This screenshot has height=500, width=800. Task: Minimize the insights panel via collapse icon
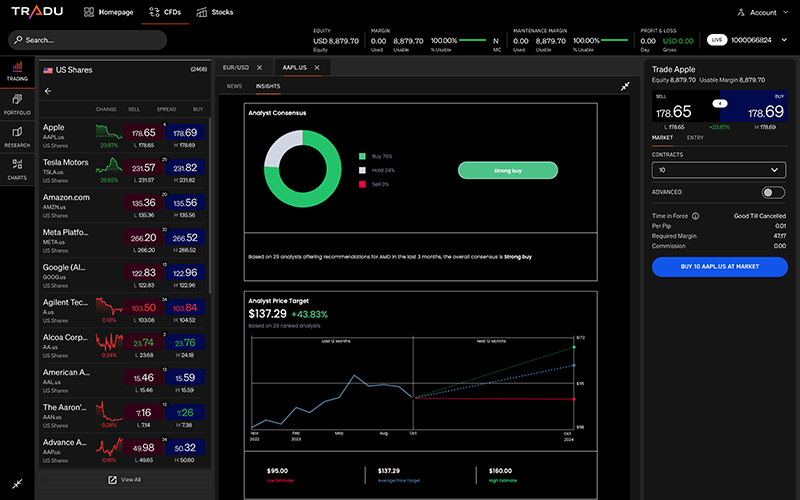click(x=625, y=86)
